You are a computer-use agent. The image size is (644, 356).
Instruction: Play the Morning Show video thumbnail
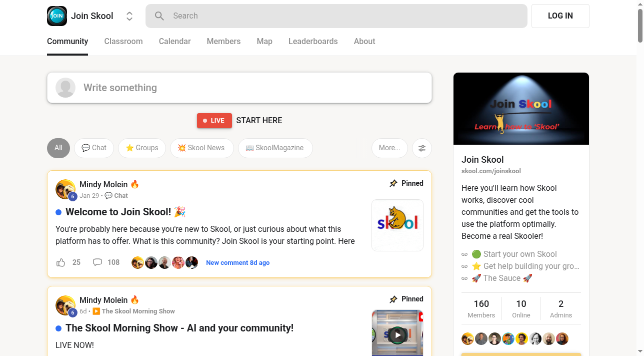(x=397, y=335)
